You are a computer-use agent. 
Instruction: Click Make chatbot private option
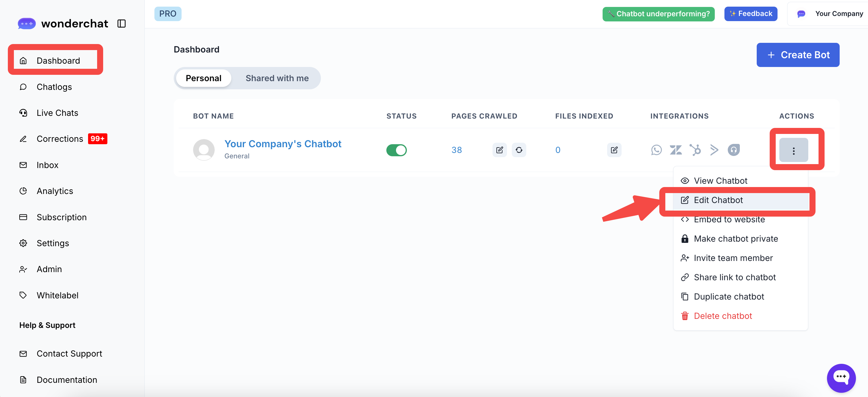pyautogui.click(x=736, y=239)
